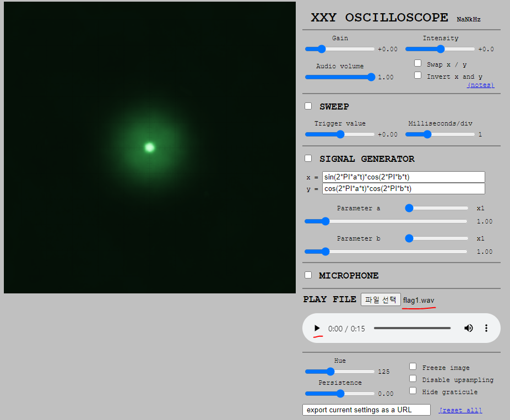Enable the Hide graticule checkbox
The image size is (510, 420).
click(x=413, y=391)
